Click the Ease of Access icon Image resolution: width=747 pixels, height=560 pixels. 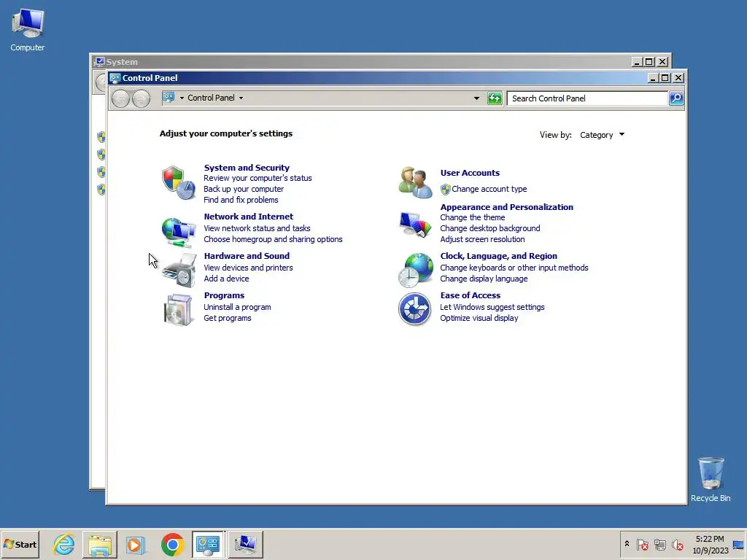[x=414, y=309]
